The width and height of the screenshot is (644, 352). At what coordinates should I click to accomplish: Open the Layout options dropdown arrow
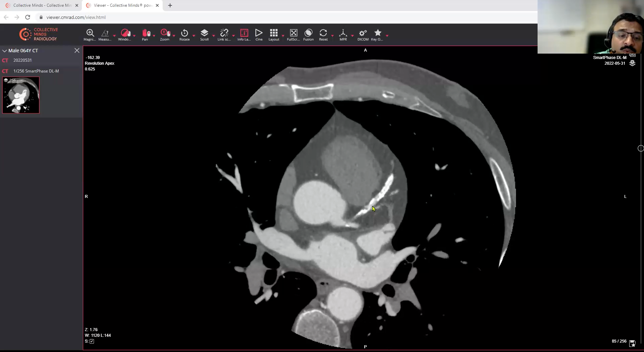[x=282, y=36]
